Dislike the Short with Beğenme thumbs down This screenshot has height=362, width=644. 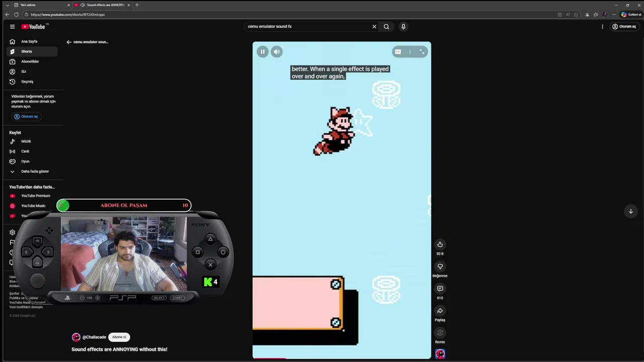(440, 266)
